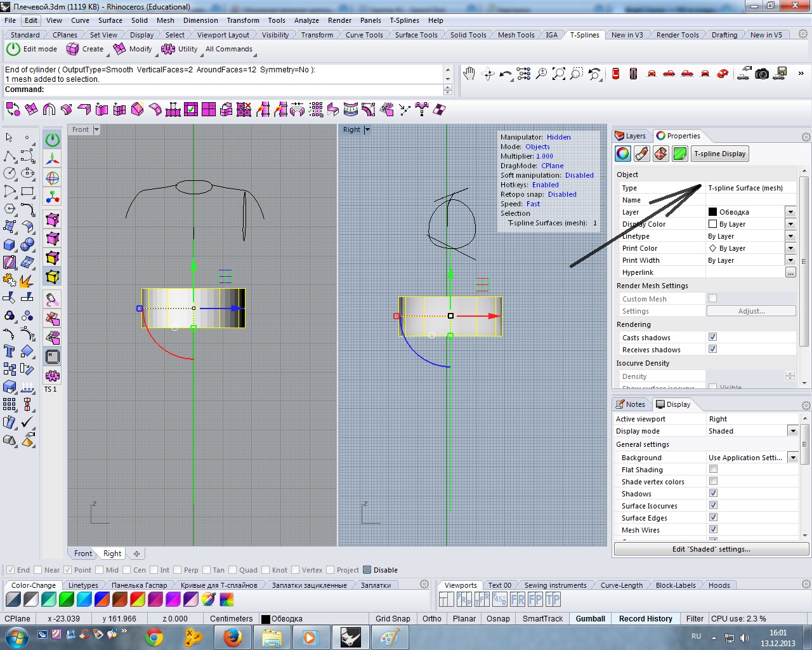Expand the Layer dropdown showing Обводка
The image size is (812, 650).
790,212
